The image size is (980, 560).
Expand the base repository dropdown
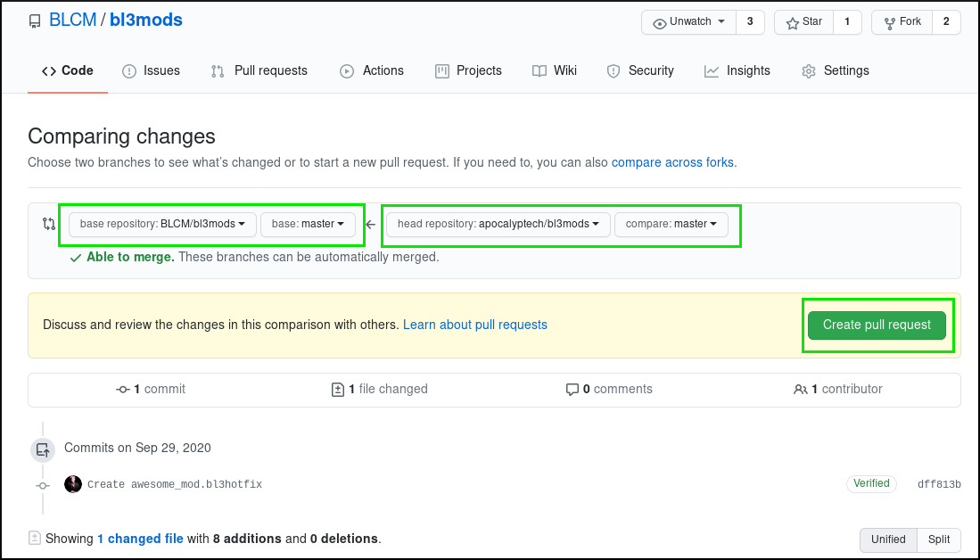[x=162, y=225]
